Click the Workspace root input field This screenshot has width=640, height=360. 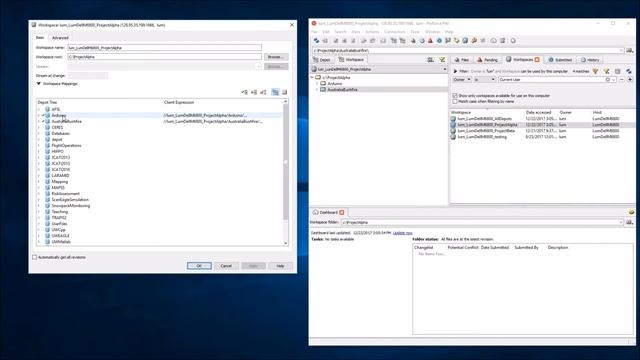point(164,57)
